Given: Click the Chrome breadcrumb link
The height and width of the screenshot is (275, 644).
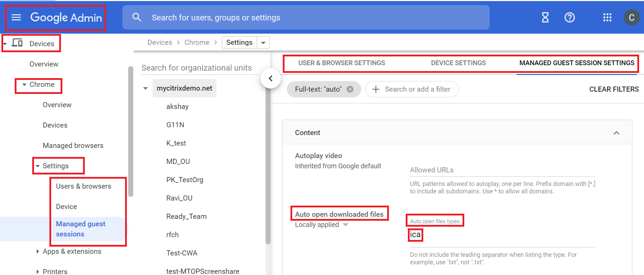Looking at the screenshot, I should pyautogui.click(x=197, y=42).
